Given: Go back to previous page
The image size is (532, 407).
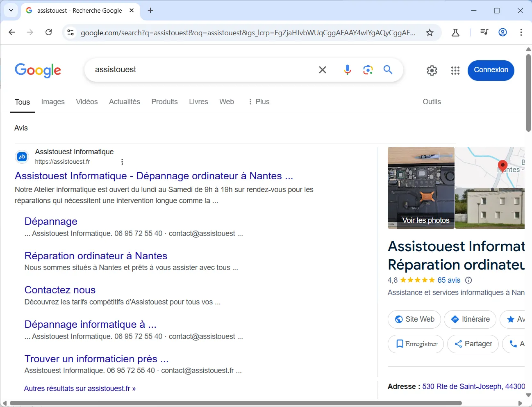Looking at the screenshot, I should 12,32.
